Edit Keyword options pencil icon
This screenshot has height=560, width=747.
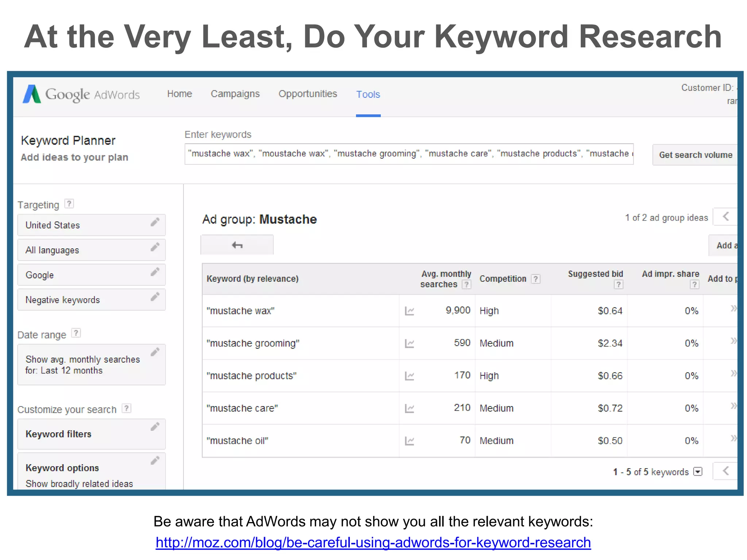coord(155,460)
